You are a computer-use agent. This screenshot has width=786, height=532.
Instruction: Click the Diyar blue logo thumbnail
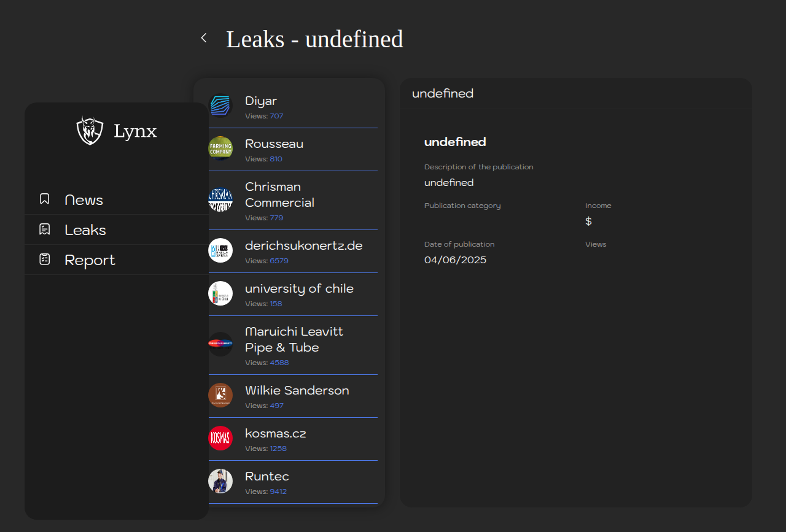220,106
